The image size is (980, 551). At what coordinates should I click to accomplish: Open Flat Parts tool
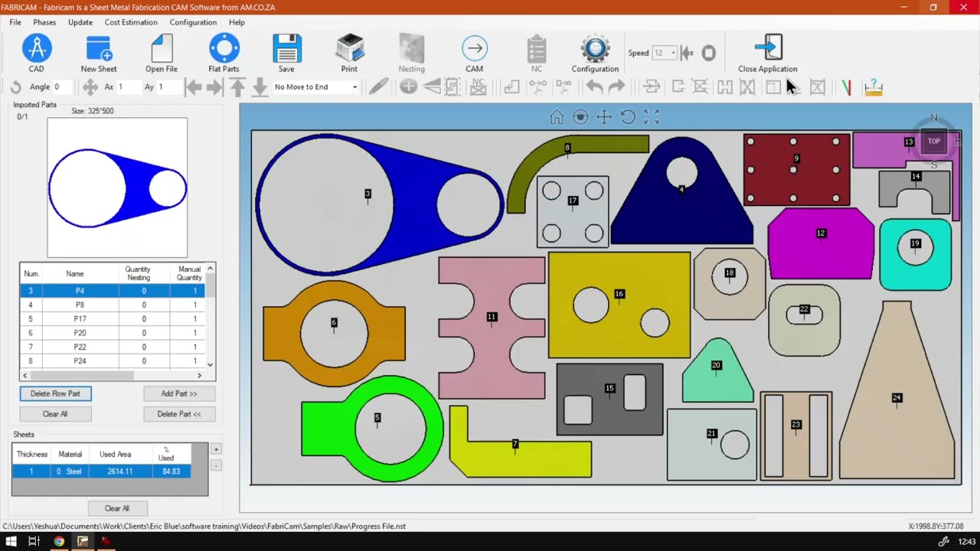[224, 50]
